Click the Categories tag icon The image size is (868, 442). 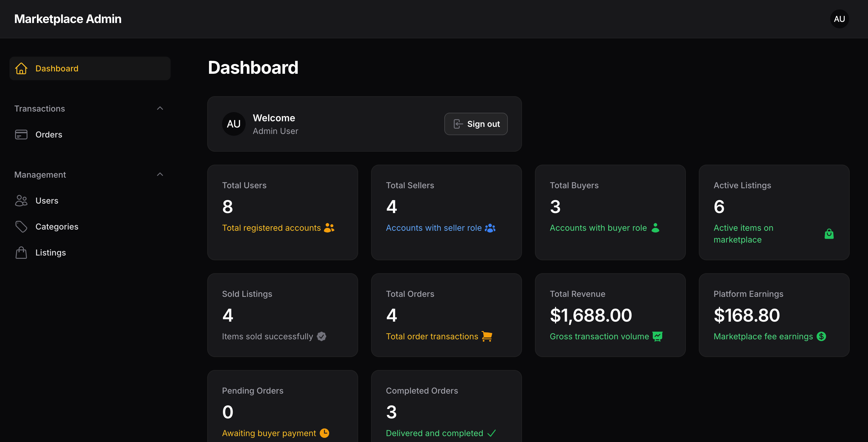pos(21,227)
